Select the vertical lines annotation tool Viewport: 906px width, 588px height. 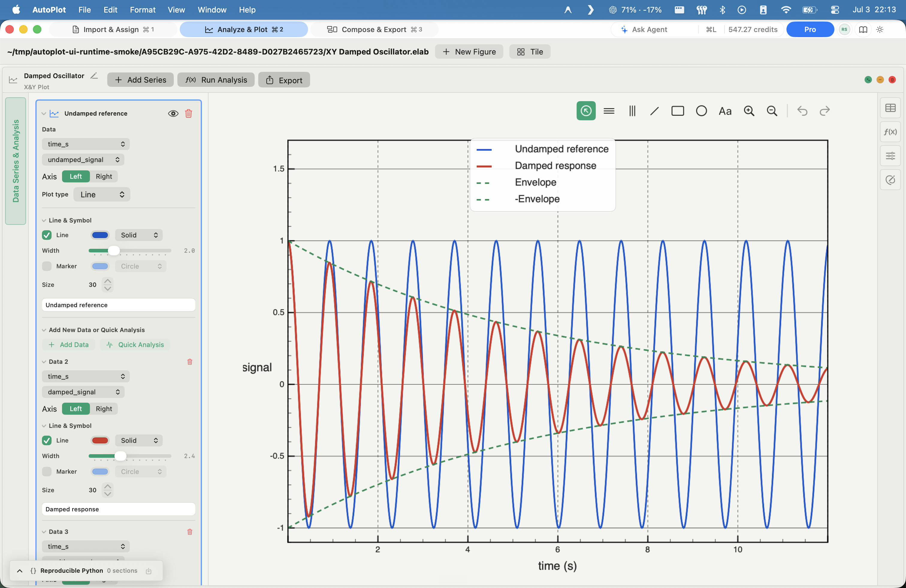(x=632, y=111)
